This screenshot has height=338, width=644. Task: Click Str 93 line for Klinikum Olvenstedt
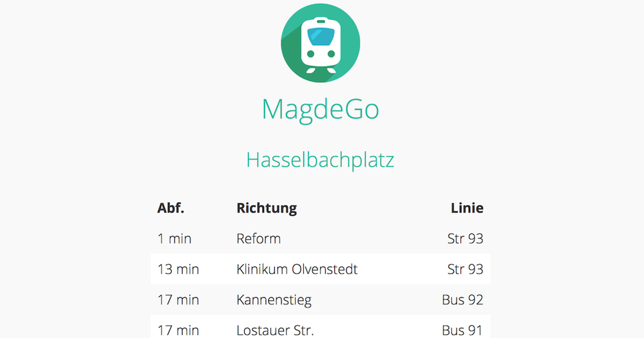(465, 269)
